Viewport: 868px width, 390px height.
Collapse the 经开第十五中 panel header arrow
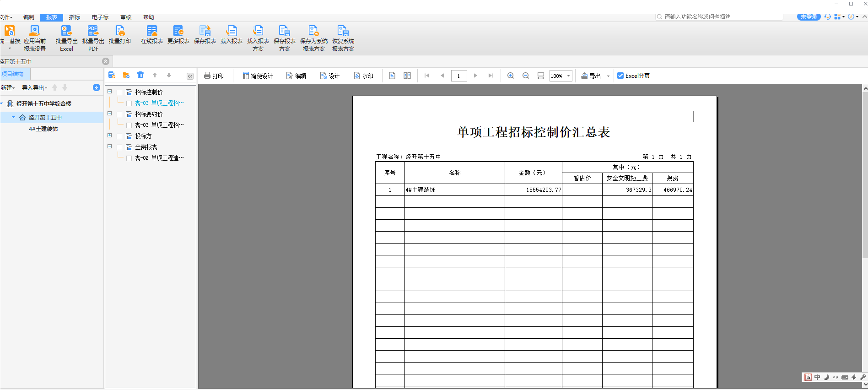pos(106,61)
